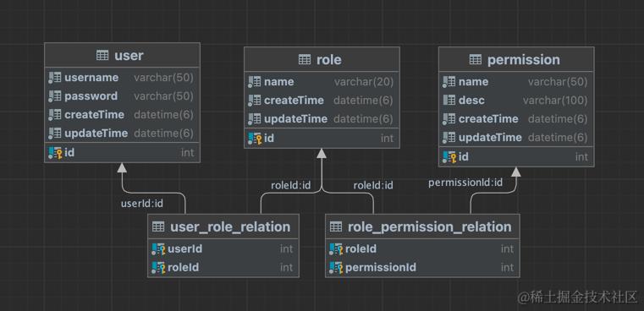Click column icon of role name
The height and width of the screenshot is (311, 644).
(x=254, y=82)
